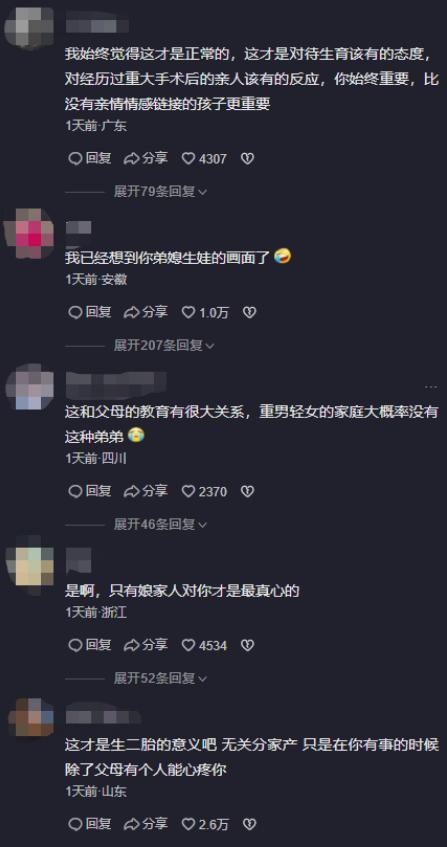Like the comment with 4307 likes
This screenshot has height=847, width=447.
tap(204, 158)
